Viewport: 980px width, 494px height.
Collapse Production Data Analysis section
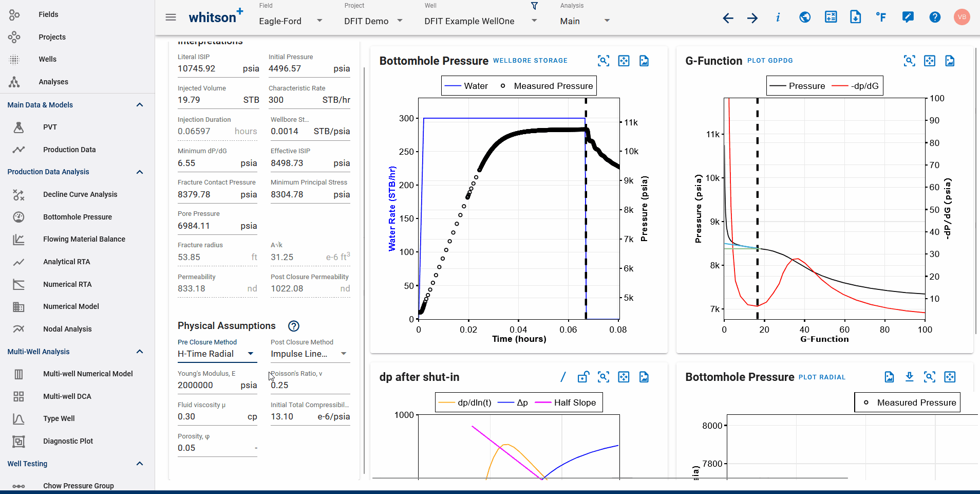pyautogui.click(x=139, y=172)
